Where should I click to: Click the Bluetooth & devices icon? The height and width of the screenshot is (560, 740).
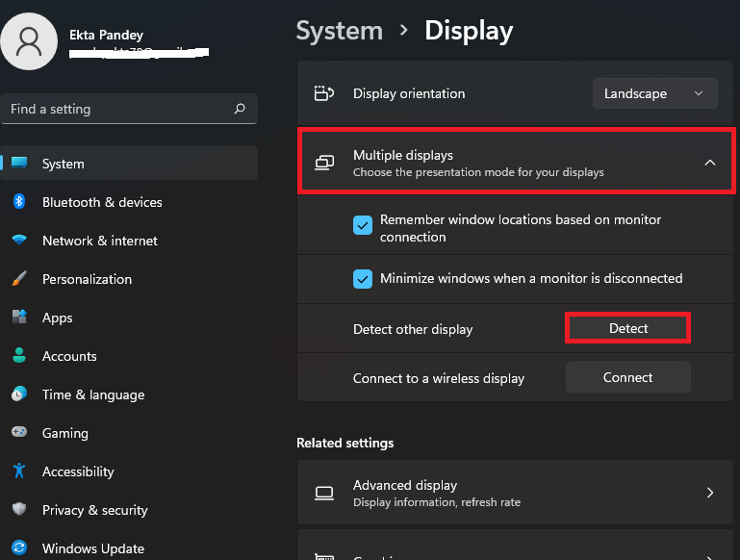(x=19, y=202)
